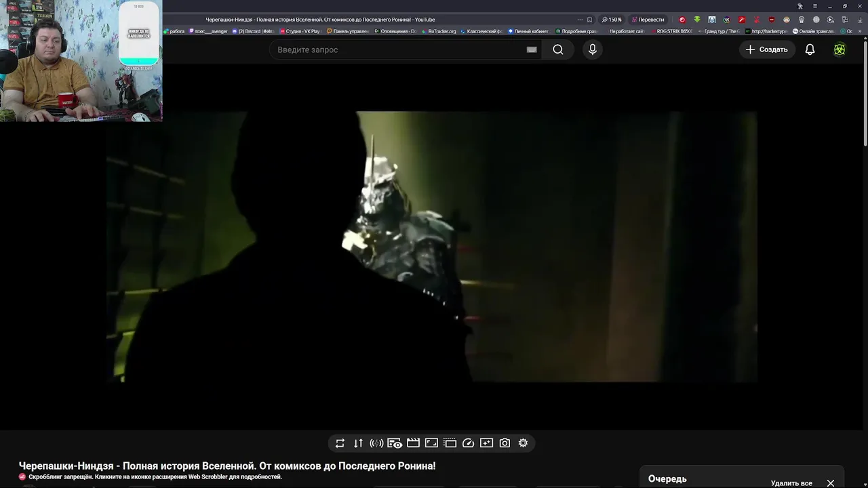Enable the volume booster icon

coord(376,443)
